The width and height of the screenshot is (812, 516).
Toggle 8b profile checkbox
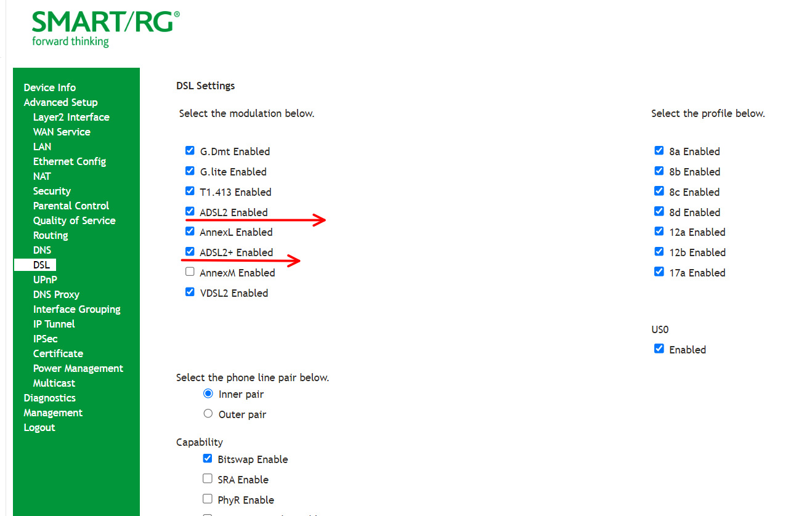click(x=659, y=171)
